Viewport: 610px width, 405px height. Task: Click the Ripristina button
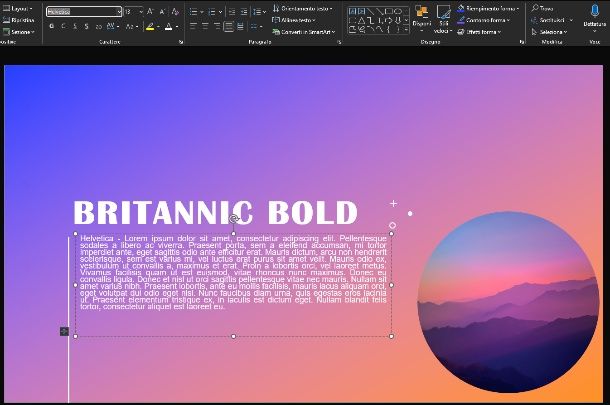[x=18, y=20]
